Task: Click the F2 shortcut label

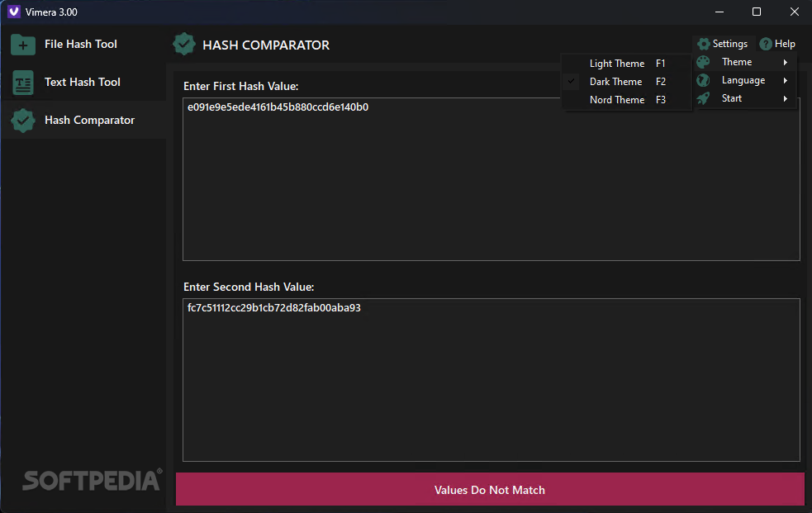Action: click(661, 81)
